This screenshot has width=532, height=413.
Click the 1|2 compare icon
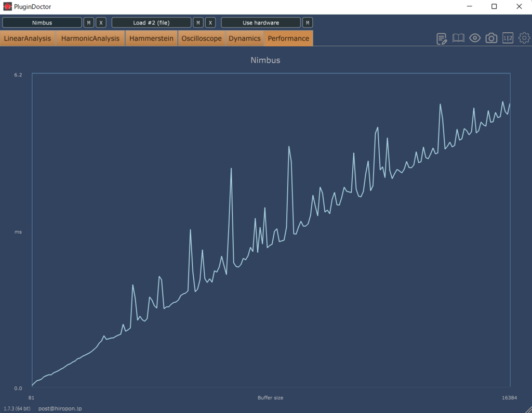pos(508,38)
